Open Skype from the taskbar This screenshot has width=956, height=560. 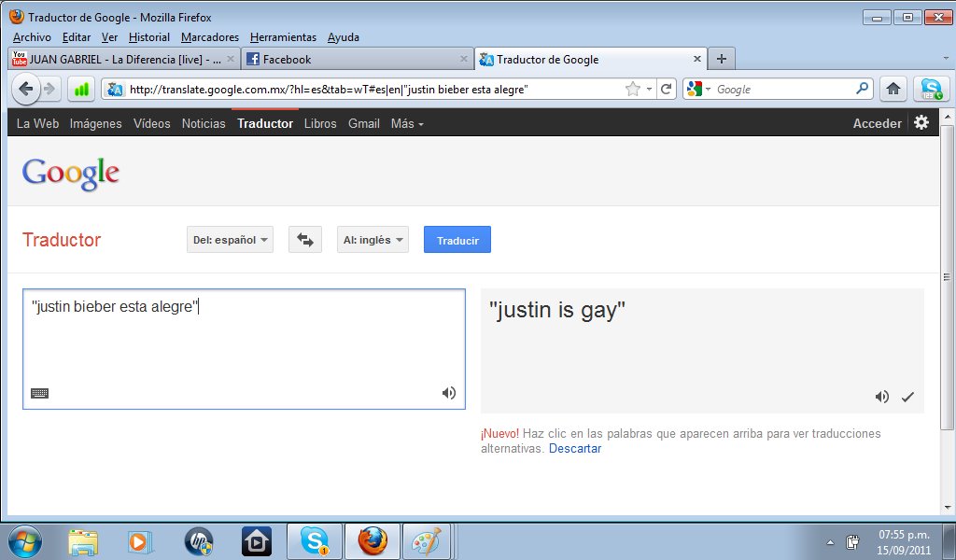click(x=315, y=541)
